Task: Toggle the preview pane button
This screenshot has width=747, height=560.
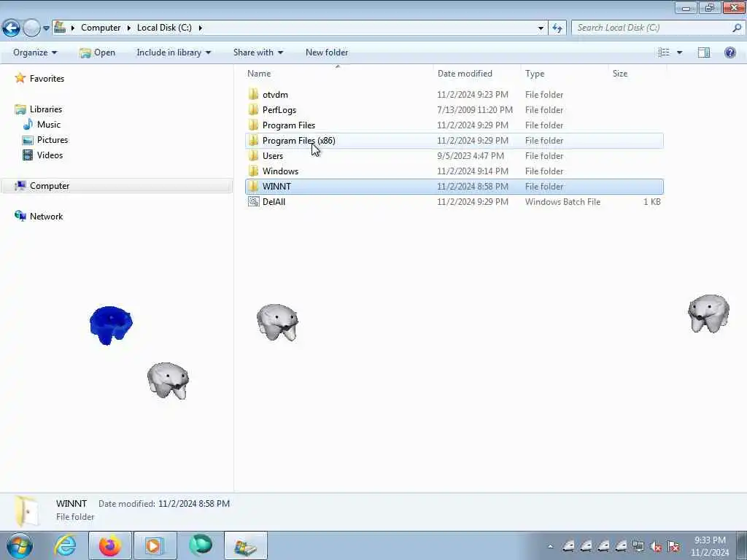Action: coord(704,52)
